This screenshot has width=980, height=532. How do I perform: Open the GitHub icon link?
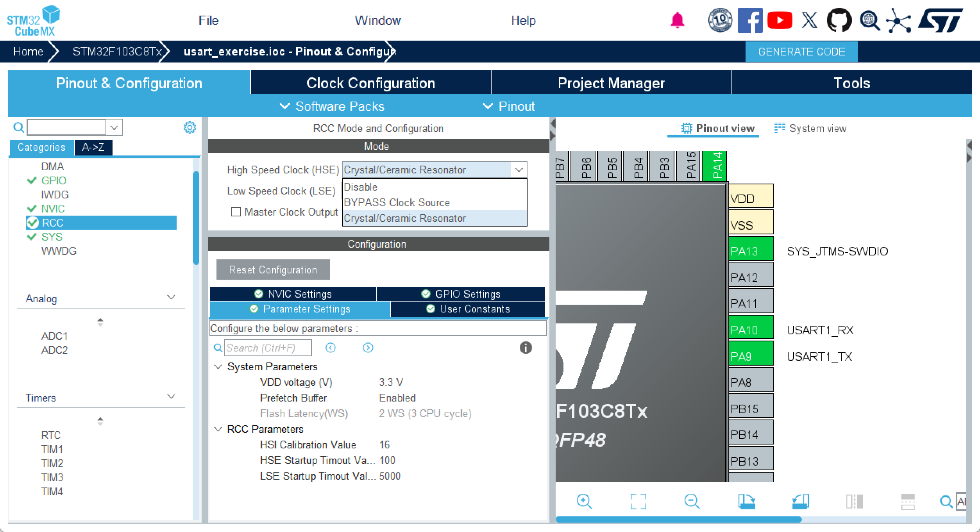839,20
